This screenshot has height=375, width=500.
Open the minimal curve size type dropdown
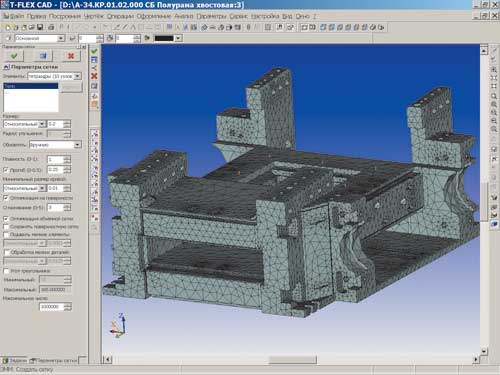pos(42,188)
